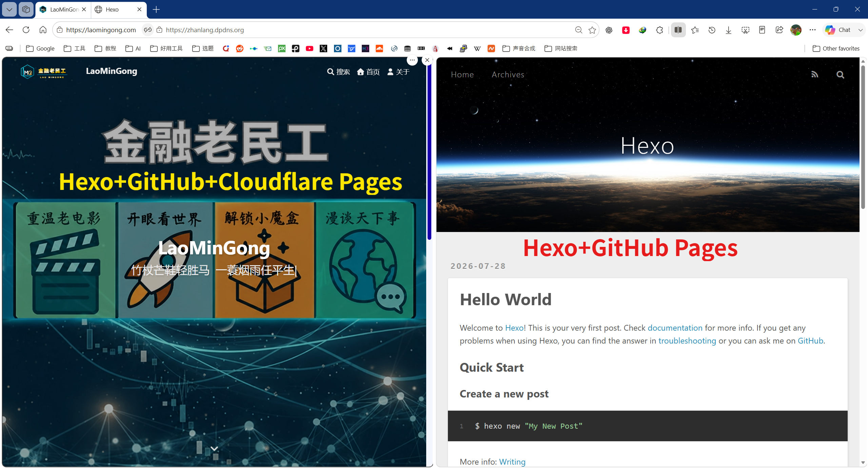Open the Downloads panel
Viewport: 868px width, 468px height.
pyautogui.click(x=728, y=30)
